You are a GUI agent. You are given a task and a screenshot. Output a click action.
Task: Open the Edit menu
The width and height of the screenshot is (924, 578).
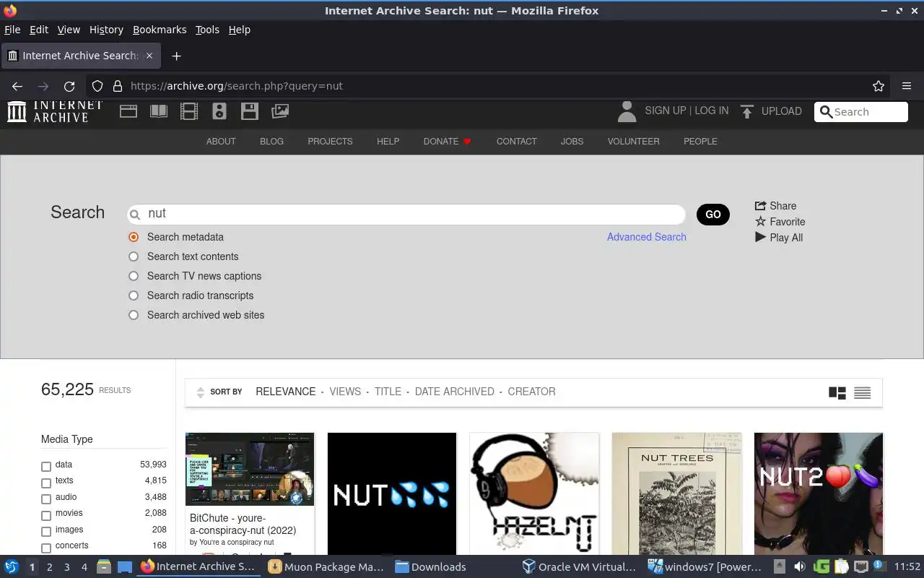click(x=39, y=30)
